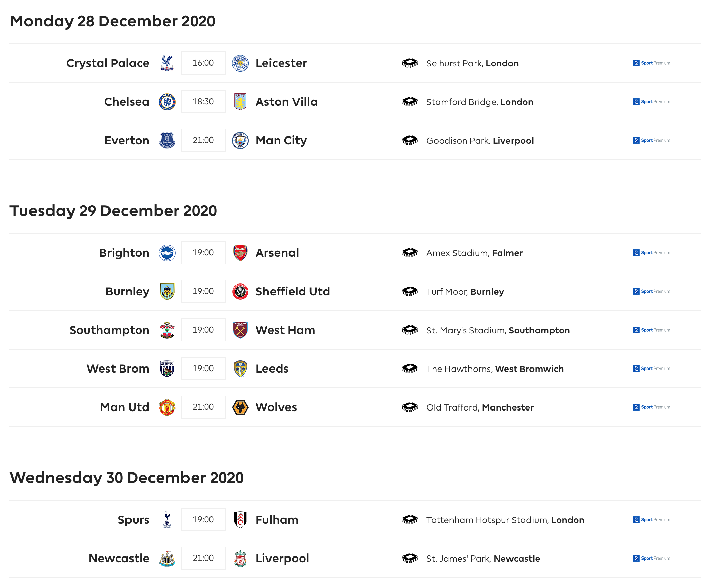701x588 pixels.
Task: Click the Liverpool team name
Action: (x=282, y=558)
